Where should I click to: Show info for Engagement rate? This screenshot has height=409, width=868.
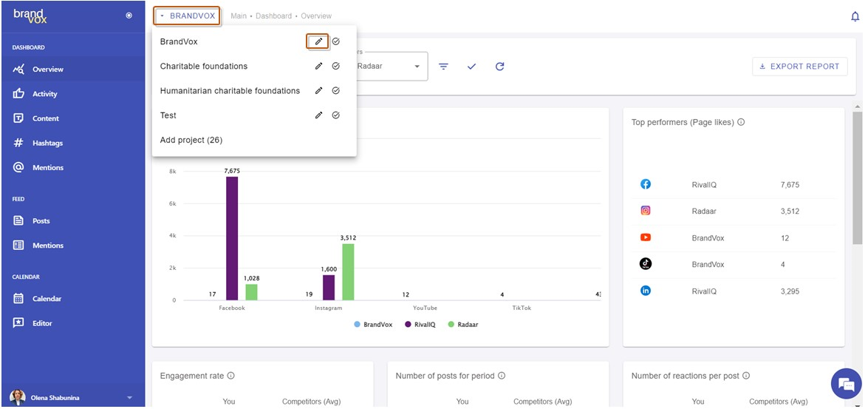pos(230,376)
